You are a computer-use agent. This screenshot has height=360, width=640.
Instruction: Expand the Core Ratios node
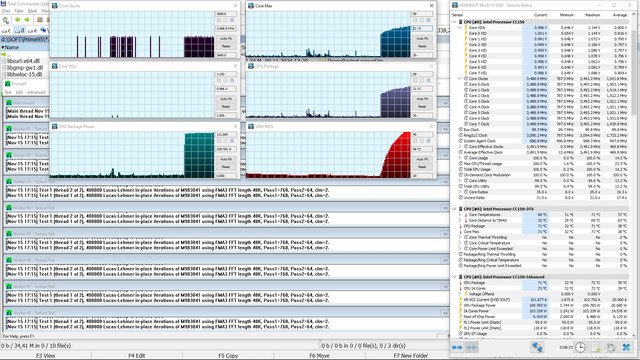point(460,192)
